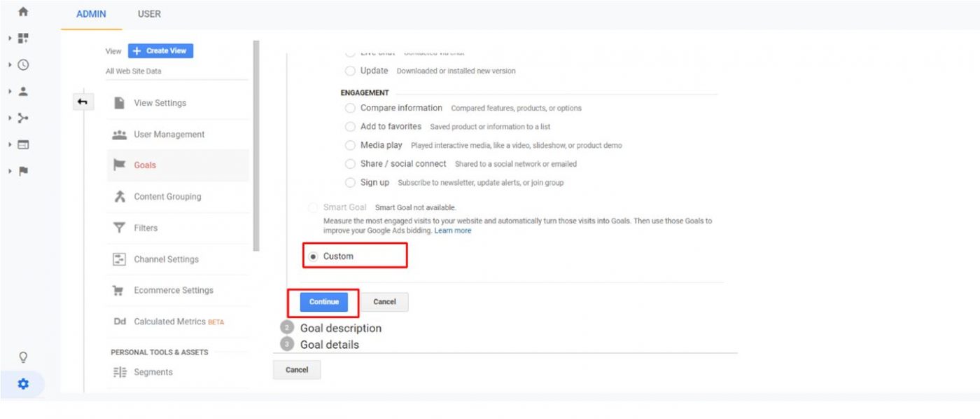The image size is (980, 419).
Task: Click the Conversions flag icon in sidebar
Action: [x=24, y=170]
